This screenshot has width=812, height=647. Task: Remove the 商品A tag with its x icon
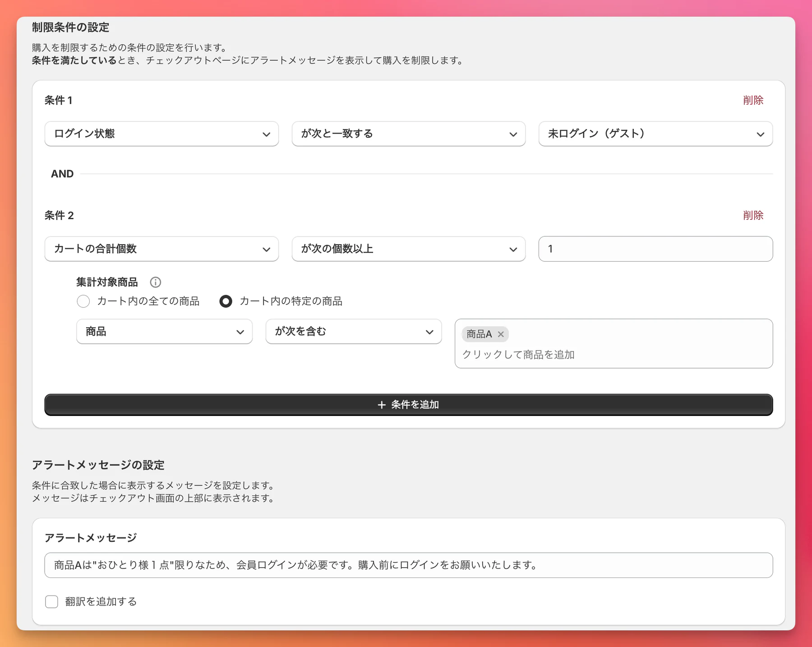(x=501, y=334)
